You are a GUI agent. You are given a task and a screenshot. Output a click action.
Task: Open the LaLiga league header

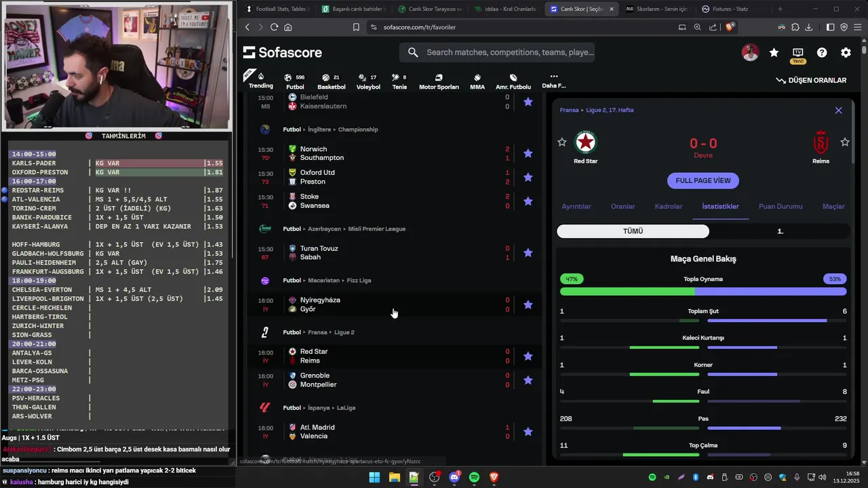coord(346,408)
